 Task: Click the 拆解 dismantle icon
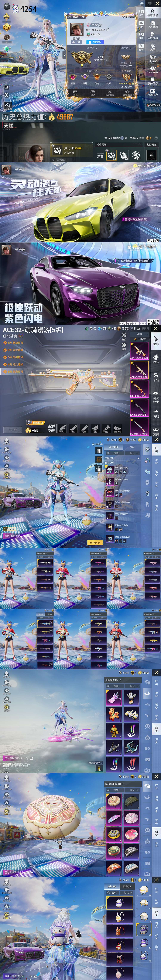pyautogui.click(x=124, y=347)
